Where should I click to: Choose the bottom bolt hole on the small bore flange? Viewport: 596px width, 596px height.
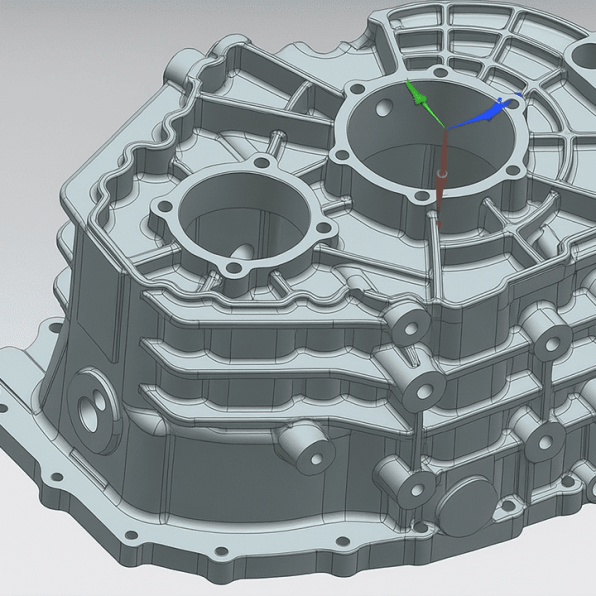234,269
